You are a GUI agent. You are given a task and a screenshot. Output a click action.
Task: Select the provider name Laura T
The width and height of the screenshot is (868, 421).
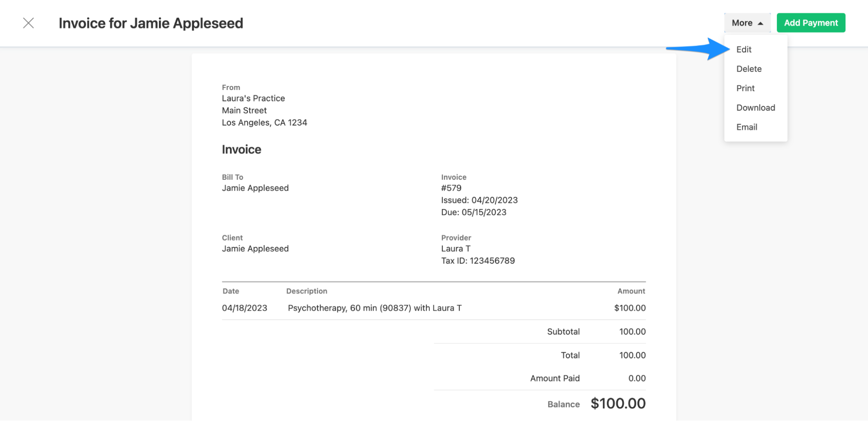455,249
